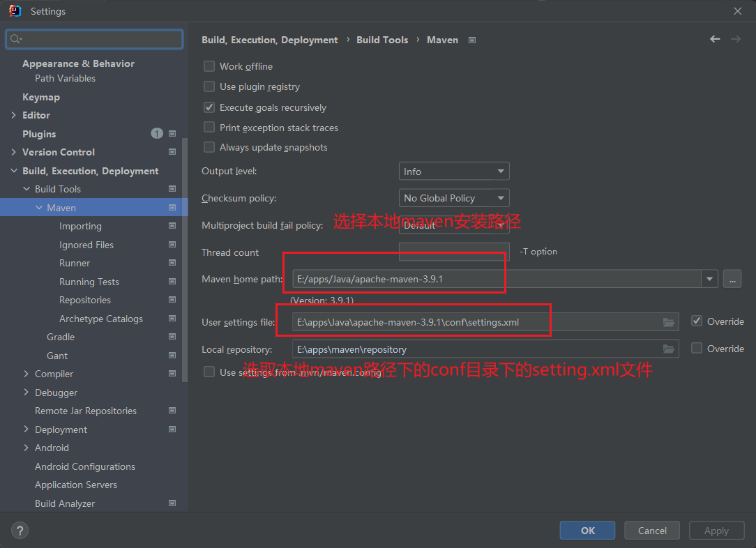The image size is (756, 548).
Task: Click the project icon next to Version Control
Action: [x=172, y=152]
